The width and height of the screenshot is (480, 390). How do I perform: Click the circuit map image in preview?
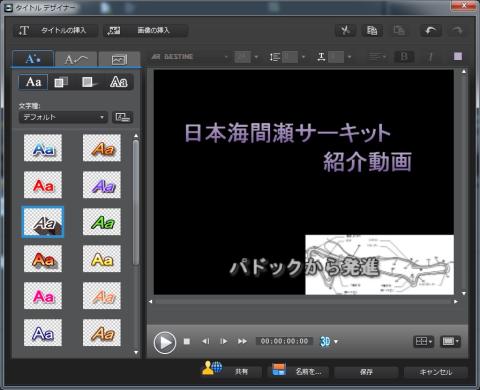[379, 265]
